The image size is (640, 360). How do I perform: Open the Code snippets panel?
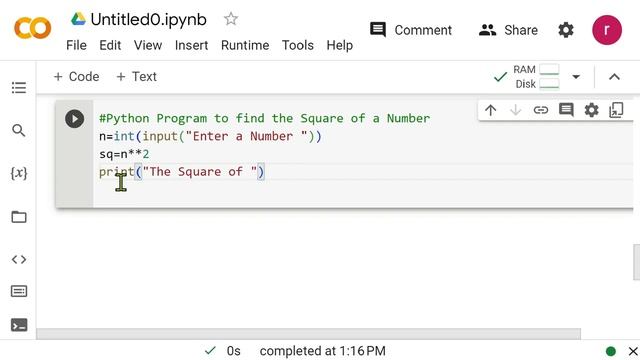click(19, 259)
